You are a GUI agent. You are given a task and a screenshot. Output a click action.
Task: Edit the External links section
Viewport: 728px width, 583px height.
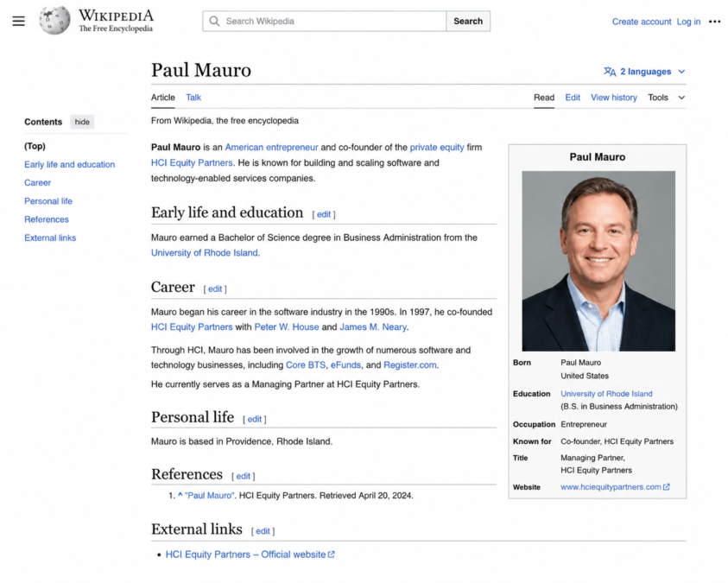pos(263,531)
